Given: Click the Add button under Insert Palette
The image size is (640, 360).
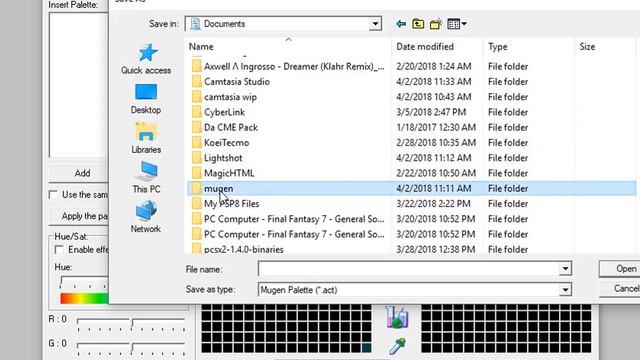Looking at the screenshot, I should [x=79, y=173].
